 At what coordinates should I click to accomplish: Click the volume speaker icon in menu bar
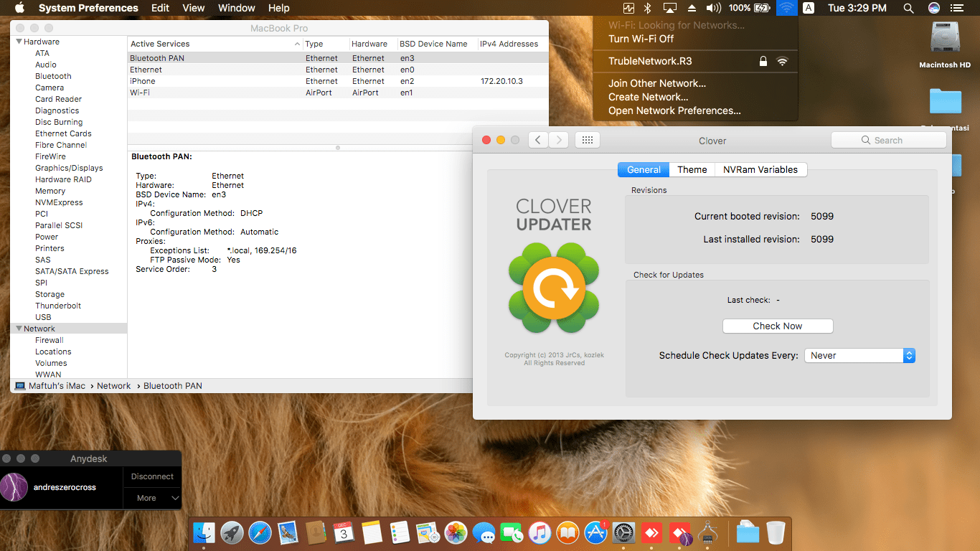pos(713,8)
